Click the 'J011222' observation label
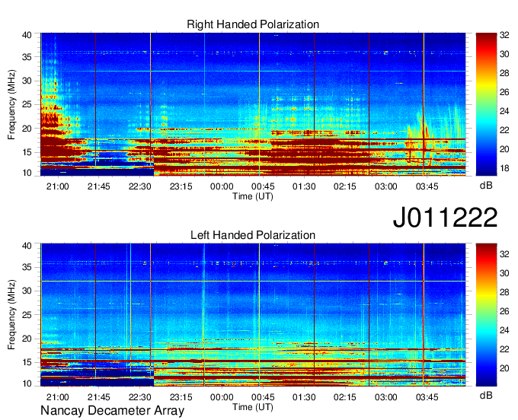The image size is (518, 420). pyautogui.click(x=445, y=217)
